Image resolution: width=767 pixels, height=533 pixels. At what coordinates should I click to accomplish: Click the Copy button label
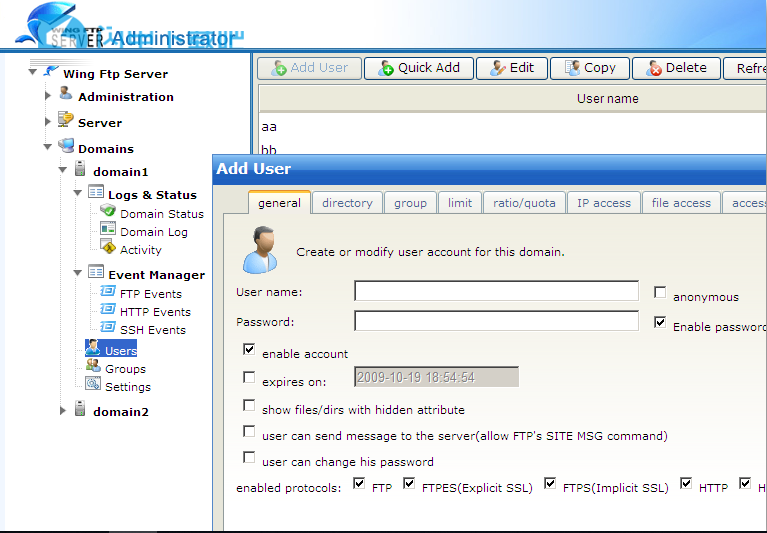(x=600, y=67)
